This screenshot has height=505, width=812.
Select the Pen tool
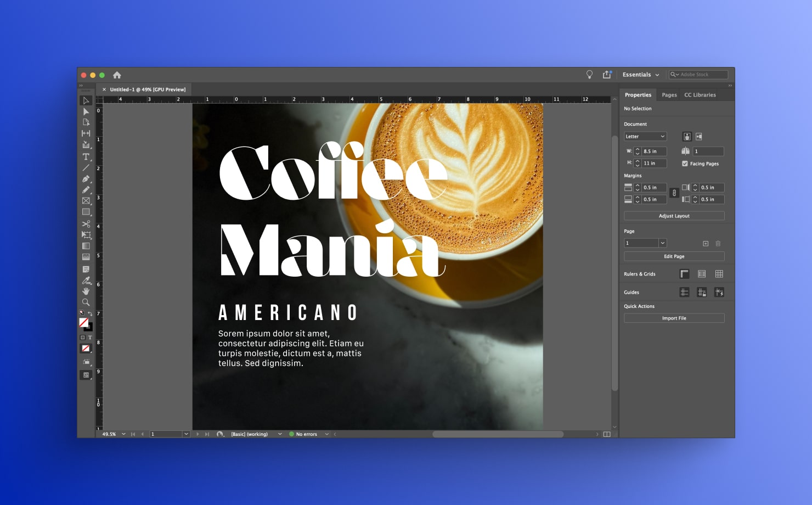click(86, 178)
